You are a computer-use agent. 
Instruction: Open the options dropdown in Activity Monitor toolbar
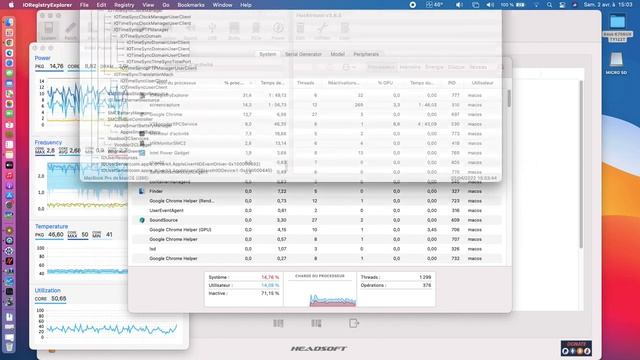pos(349,67)
